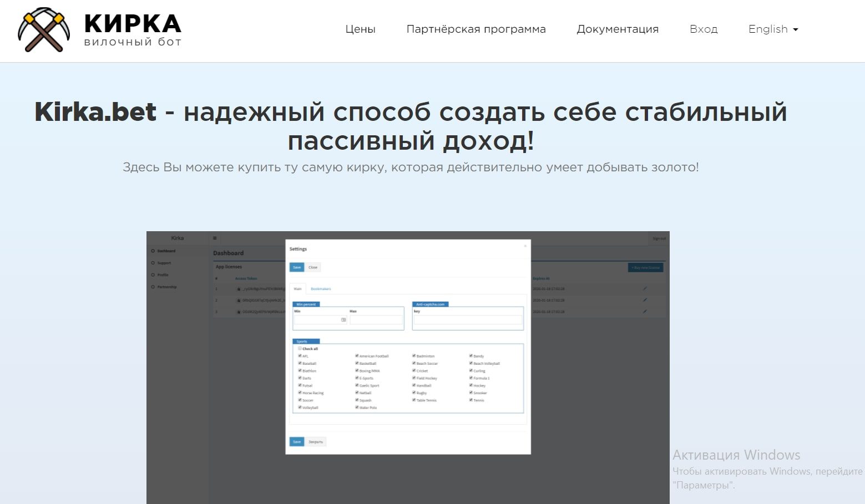
Task: Click the Access Token column header
Action: (246, 278)
